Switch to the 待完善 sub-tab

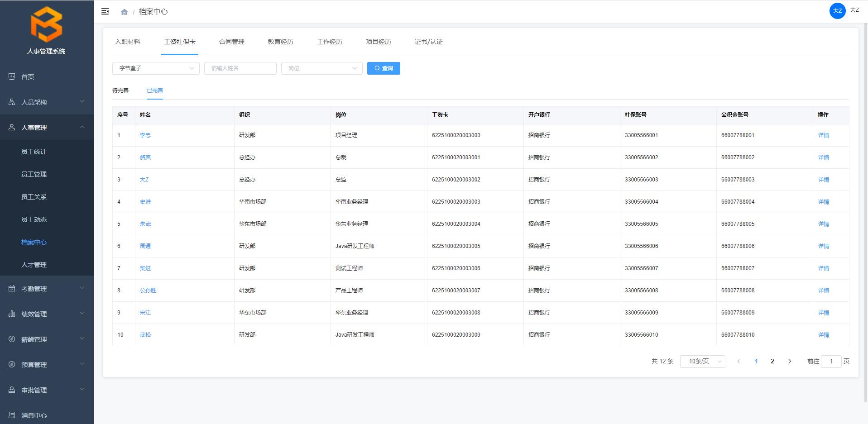tap(120, 91)
